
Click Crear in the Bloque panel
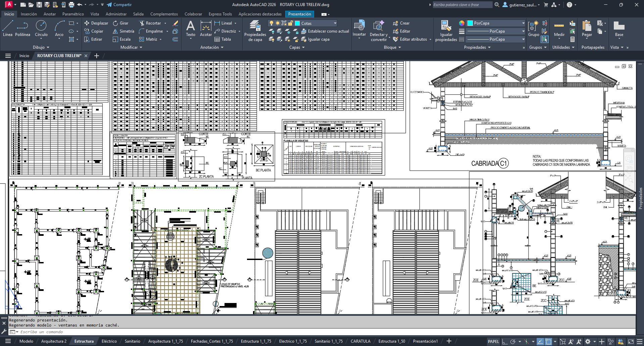point(401,23)
